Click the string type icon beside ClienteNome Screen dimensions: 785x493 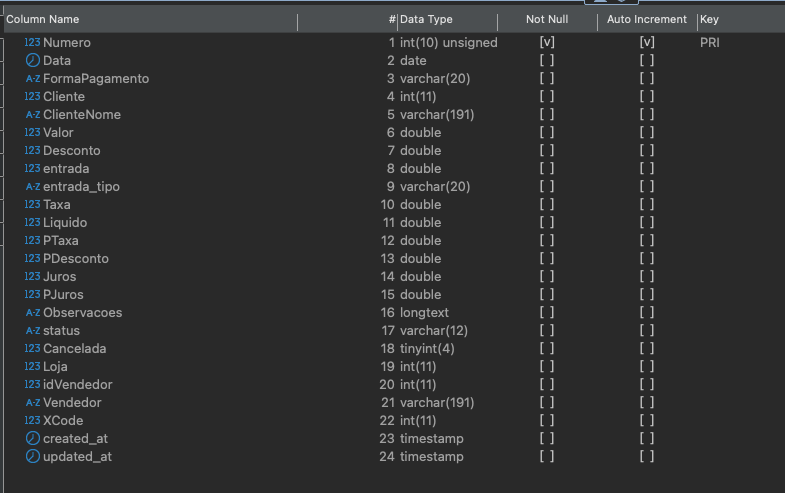(32, 115)
